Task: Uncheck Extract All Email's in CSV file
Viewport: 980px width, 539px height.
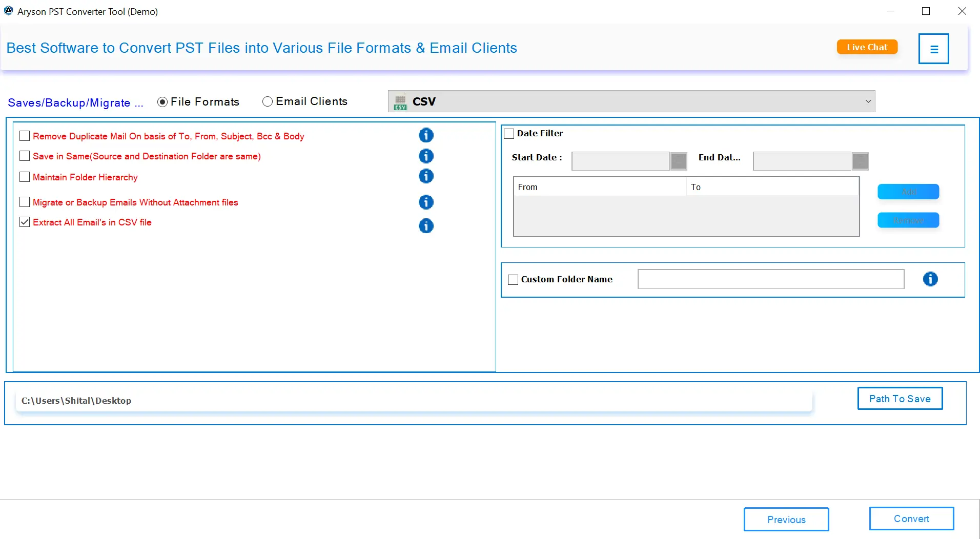Action: point(24,222)
